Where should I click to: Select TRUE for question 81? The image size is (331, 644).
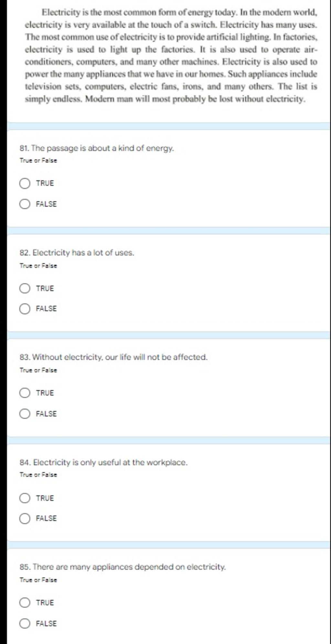tap(25, 183)
